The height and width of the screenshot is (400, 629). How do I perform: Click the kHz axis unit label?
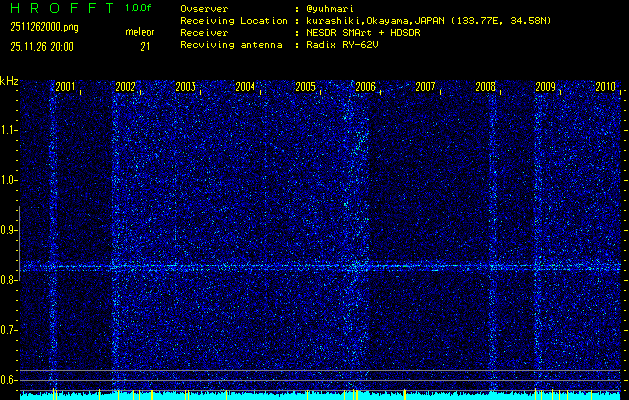pyautogui.click(x=9, y=81)
